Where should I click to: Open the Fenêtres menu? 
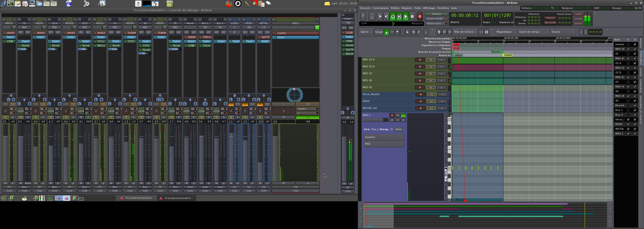(443, 8)
